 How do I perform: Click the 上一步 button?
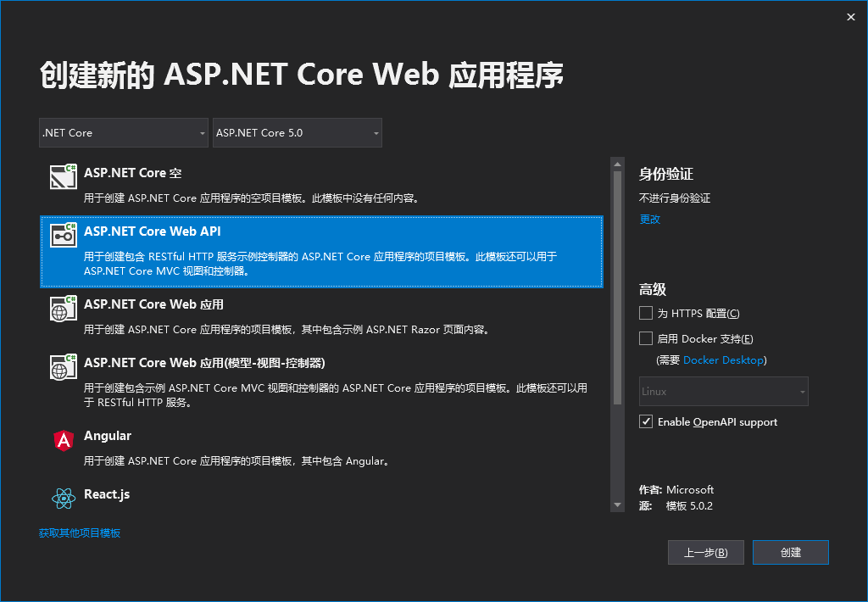[705, 552]
